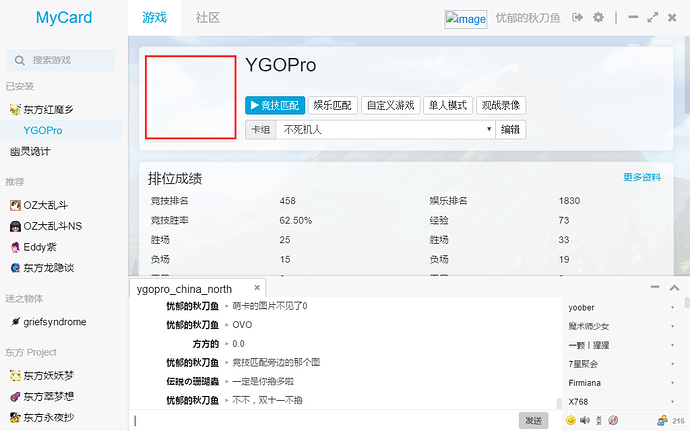Click the online users icon next to 216
The image size is (690, 431).
tap(662, 420)
